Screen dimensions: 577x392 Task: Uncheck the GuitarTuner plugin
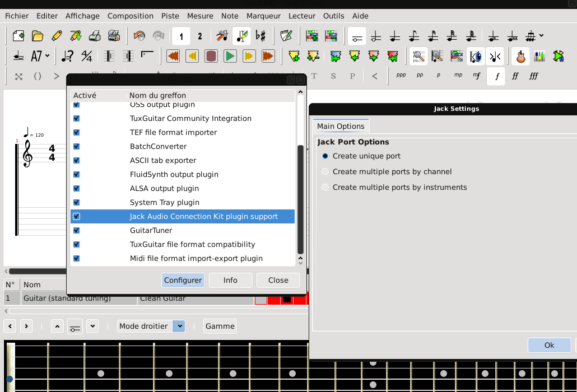pos(77,231)
